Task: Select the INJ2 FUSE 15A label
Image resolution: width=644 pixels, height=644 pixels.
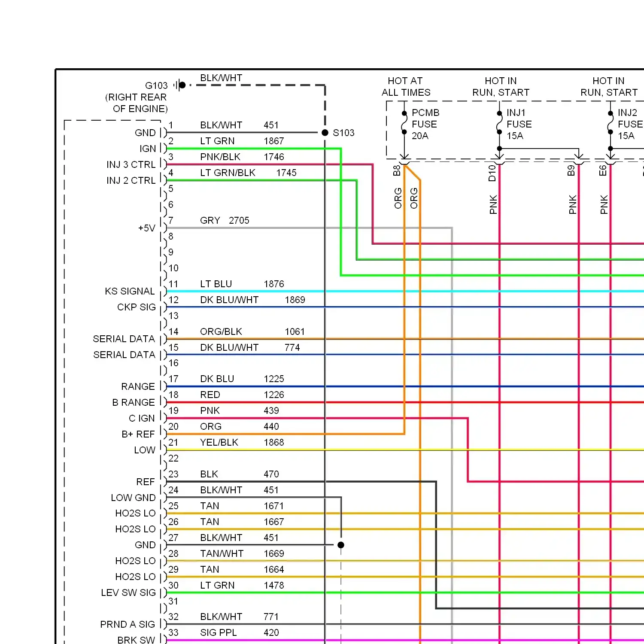Action: 630,124
